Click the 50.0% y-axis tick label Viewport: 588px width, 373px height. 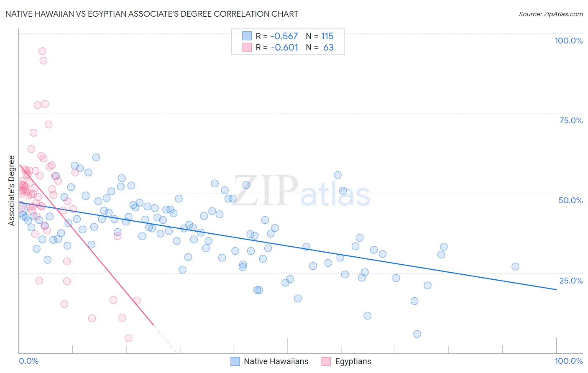(570, 200)
